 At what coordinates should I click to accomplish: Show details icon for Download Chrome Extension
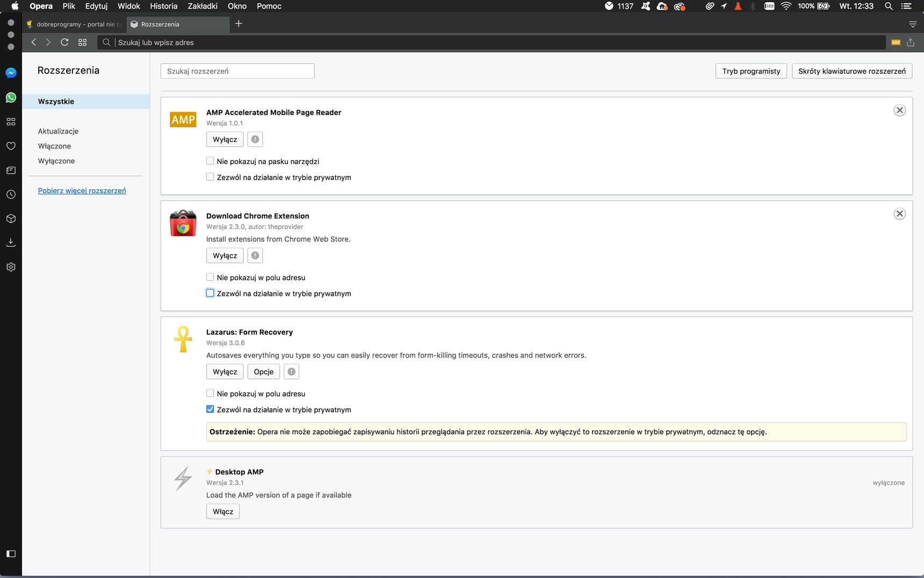click(x=255, y=255)
